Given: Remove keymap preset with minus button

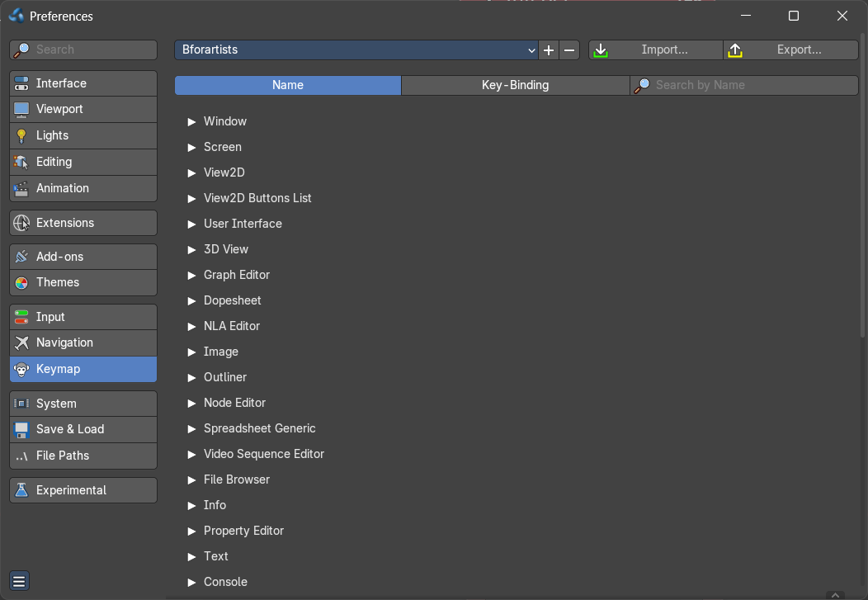Looking at the screenshot, I should click(x=569, y=50).
